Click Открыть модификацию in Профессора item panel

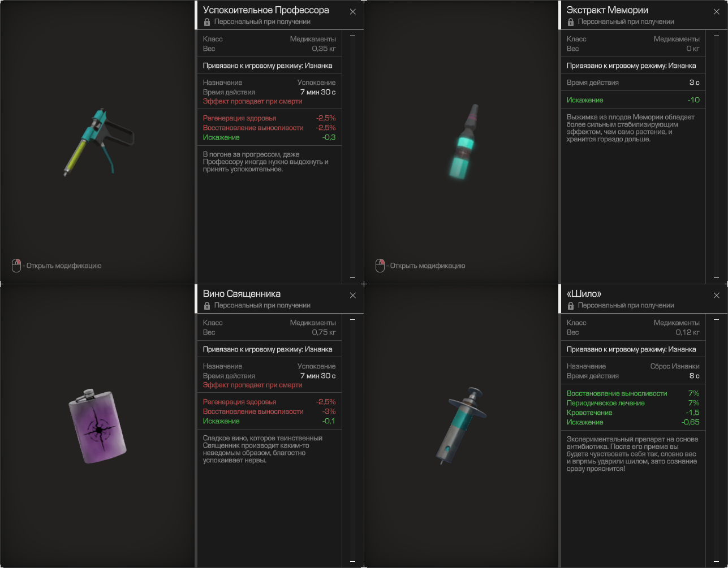pos(64,266)
